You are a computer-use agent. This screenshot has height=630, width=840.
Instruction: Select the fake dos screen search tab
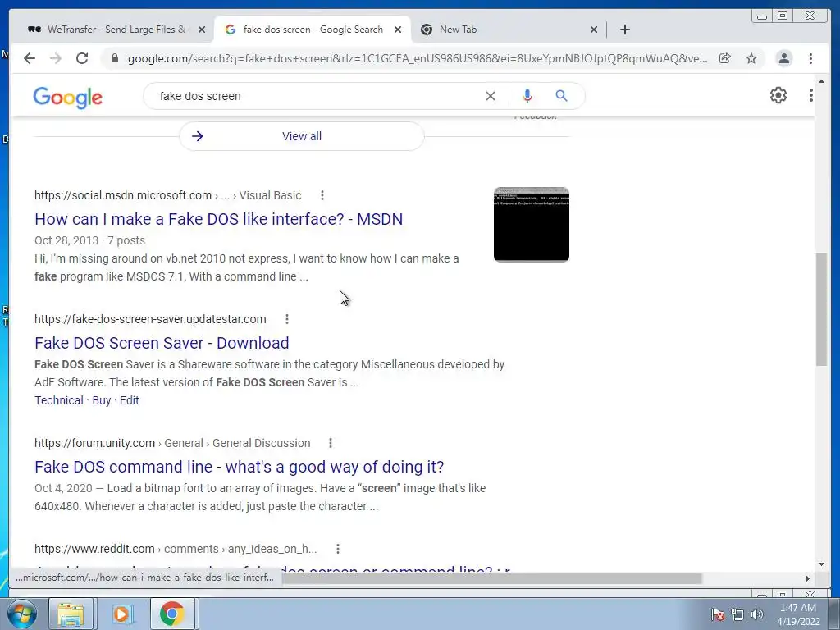pos(313,30)
